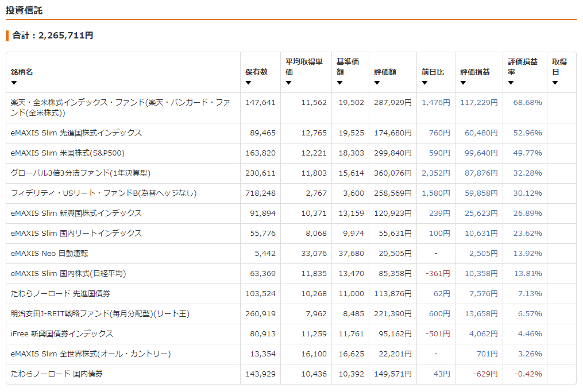The width and height of the screenshot is (583, 392).
Task: Click profit 99,640円
Action: pyautogui.click(x=481, y=153)
